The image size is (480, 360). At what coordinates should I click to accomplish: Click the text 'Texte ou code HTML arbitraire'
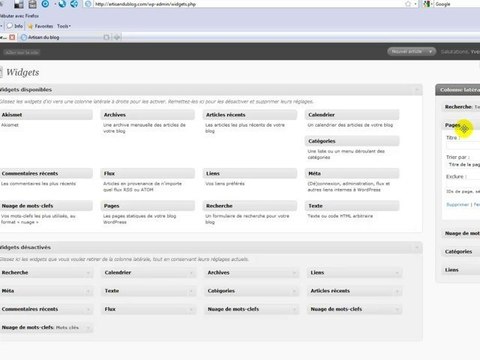340,216
